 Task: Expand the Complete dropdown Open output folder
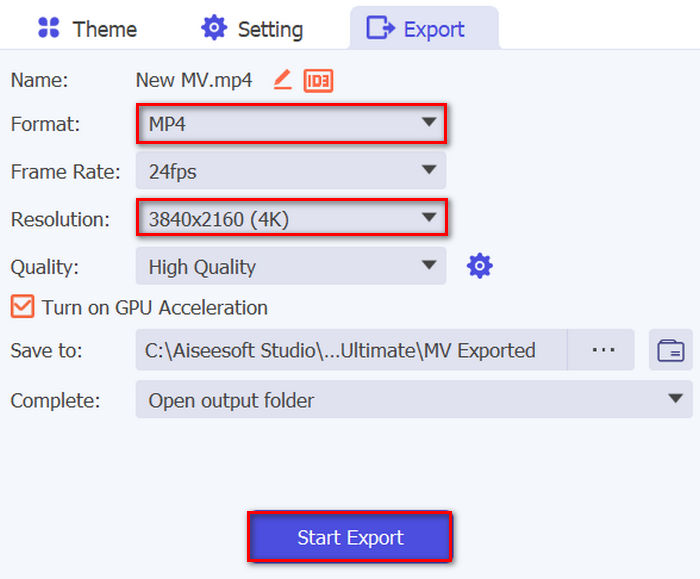click(414, 400)
